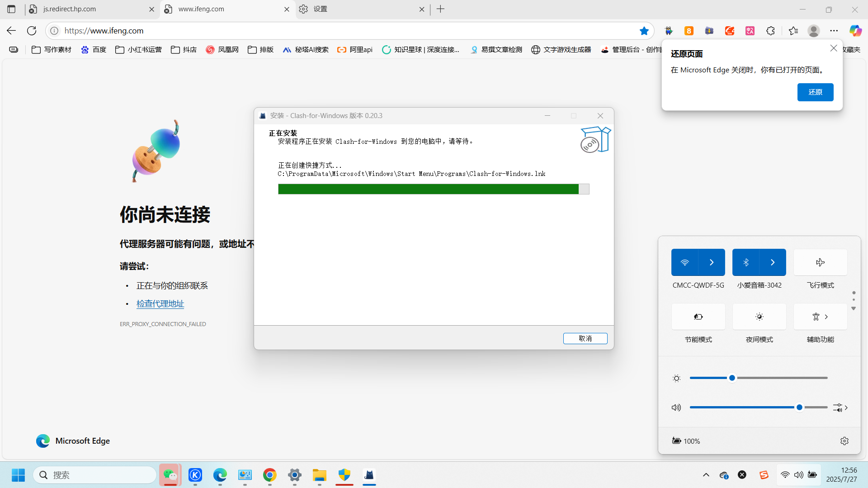868x488 pixels.
Task: Turn on Energy saver mode
Action: pos(698,317)
